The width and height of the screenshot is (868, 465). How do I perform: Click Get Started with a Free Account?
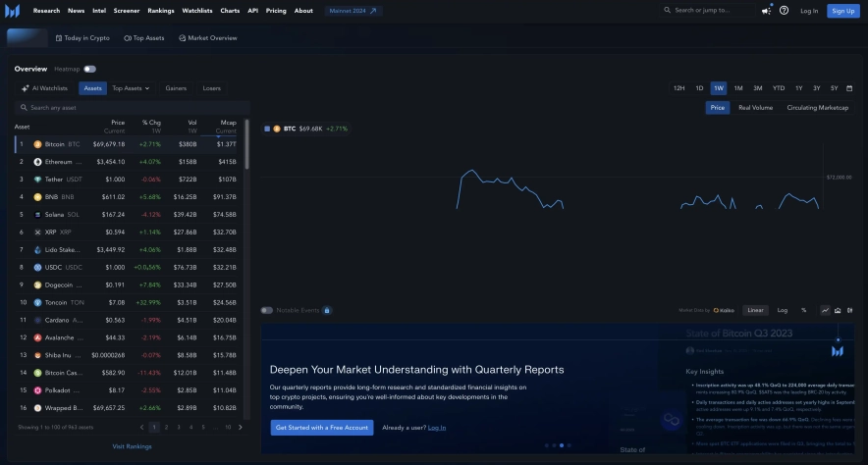coord(322,428)
